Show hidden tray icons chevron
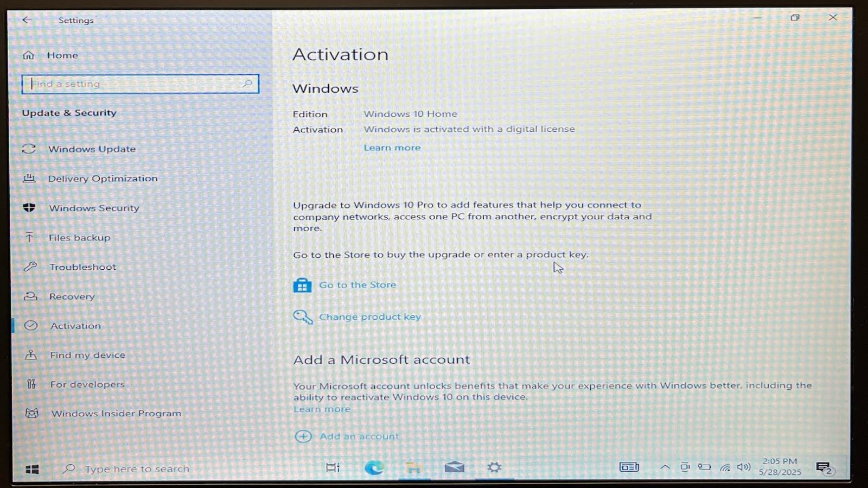The height and width of the screenshot is (488, 868). tap(665, 467)
